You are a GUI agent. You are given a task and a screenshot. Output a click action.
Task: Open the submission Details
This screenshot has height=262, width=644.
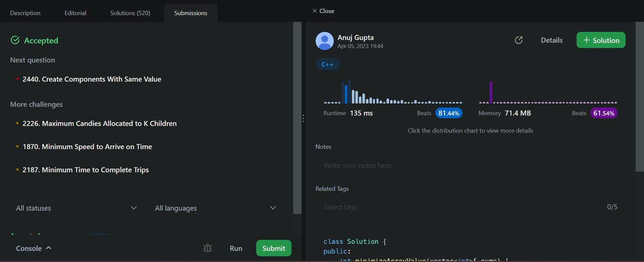[552, 40]
